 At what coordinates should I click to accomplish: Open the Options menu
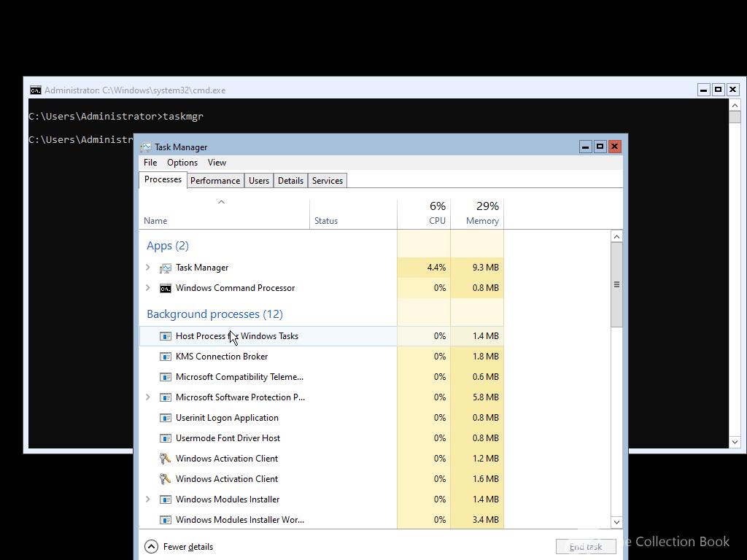[182, 163]
